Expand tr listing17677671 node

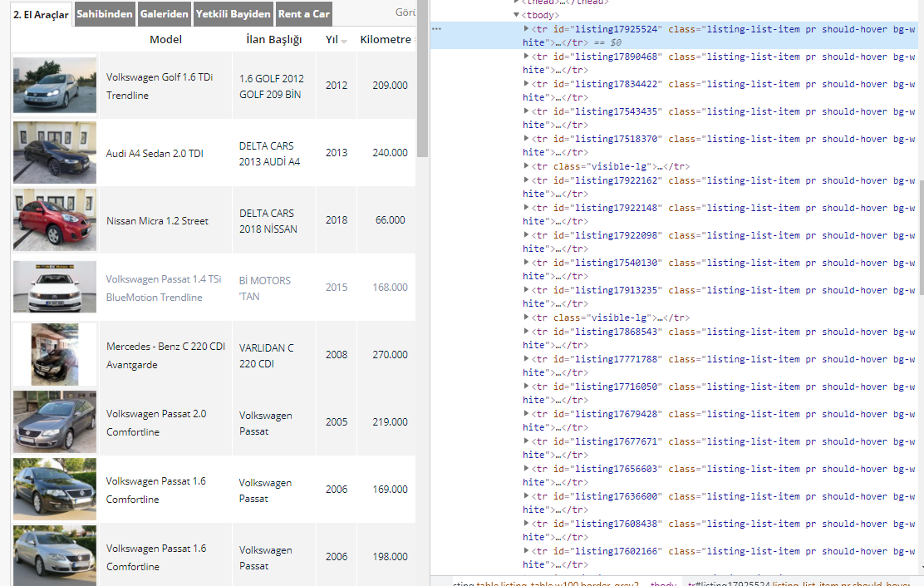click(x=526, y=441)
